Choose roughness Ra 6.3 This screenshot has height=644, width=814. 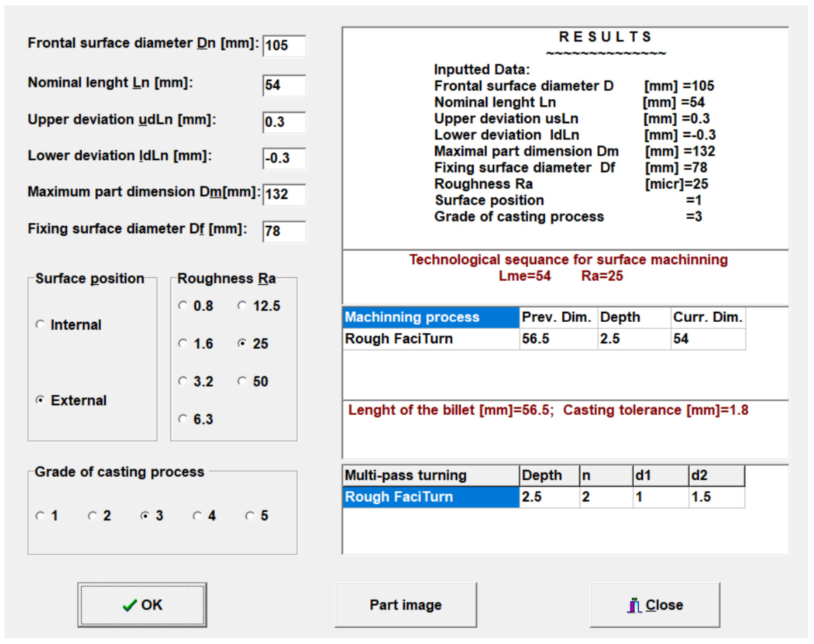click(x=183, y=419)
